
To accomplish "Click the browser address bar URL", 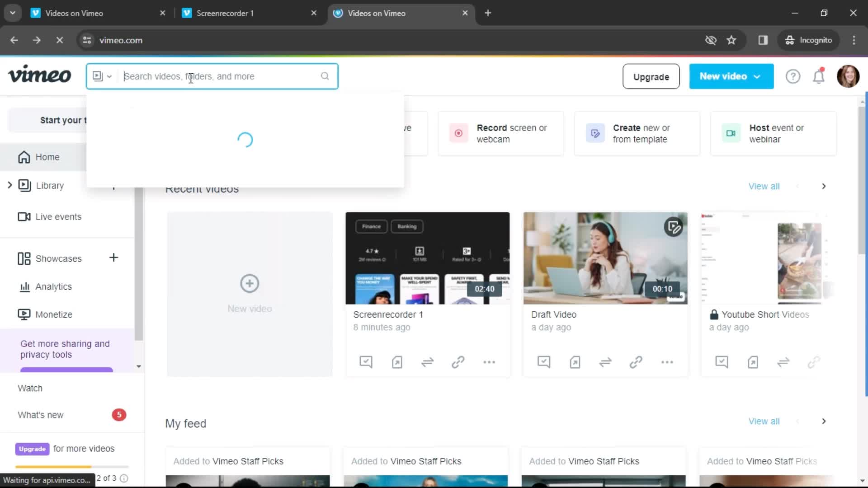I will pyautogui.click(x=121, y=40).
